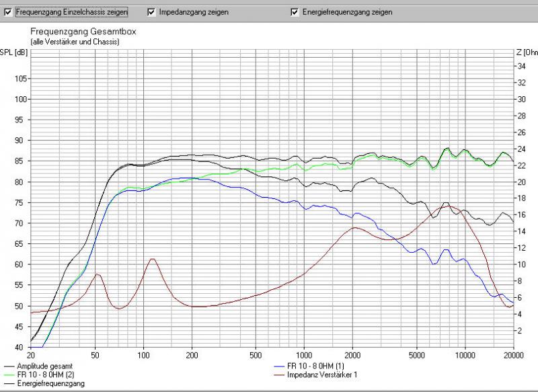Click the 'alle Verstärker und Chassis' subtitle
Image resolution: width=538 pixels, height=392 pixels.
click(75, 42)
